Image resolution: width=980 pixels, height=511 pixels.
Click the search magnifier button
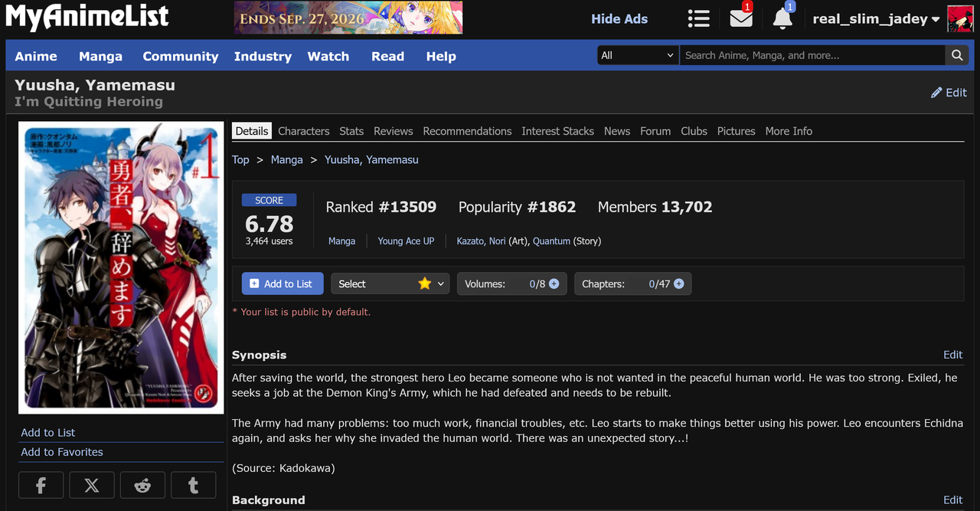click(957, 55)
